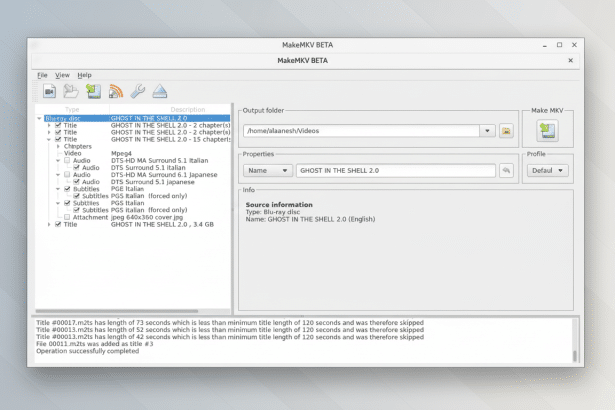Revert the Name property with arrow icon

click(x=506, y=170)
